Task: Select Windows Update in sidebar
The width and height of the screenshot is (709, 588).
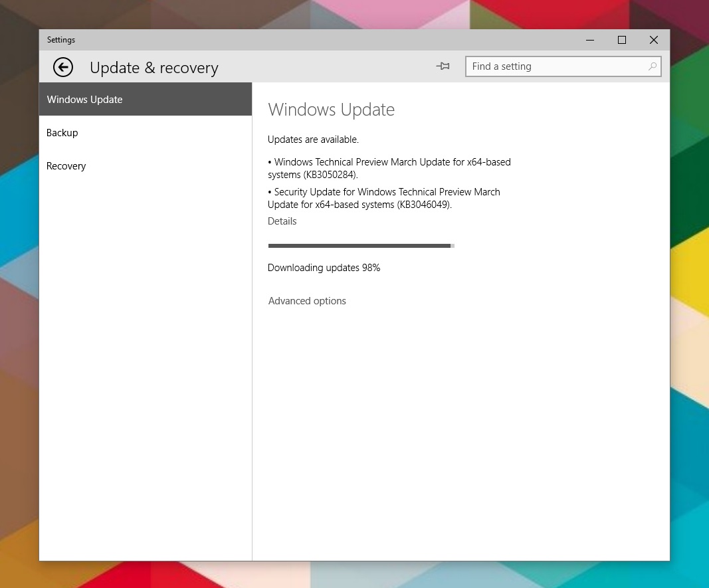Action: [x=145, y=100]
